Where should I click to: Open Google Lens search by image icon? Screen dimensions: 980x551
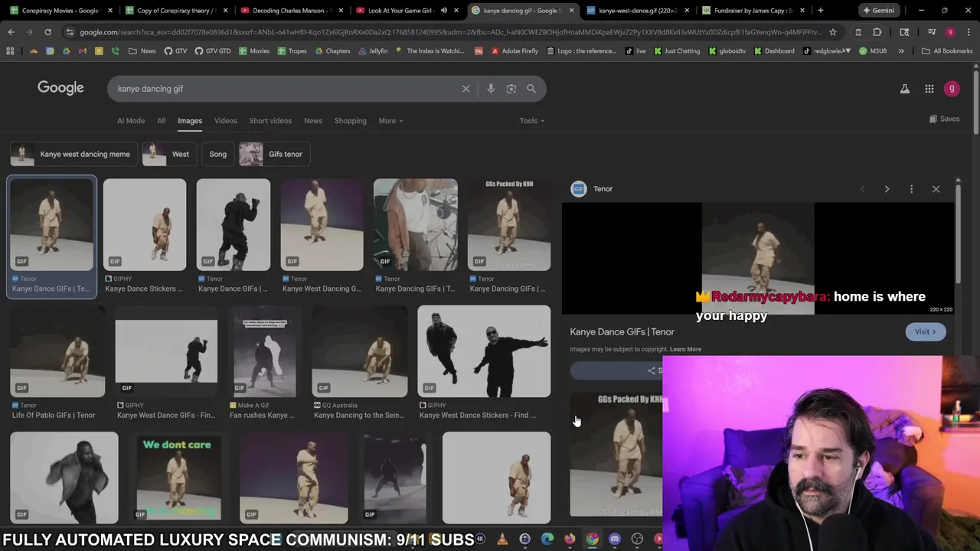(x=511, y=89)
